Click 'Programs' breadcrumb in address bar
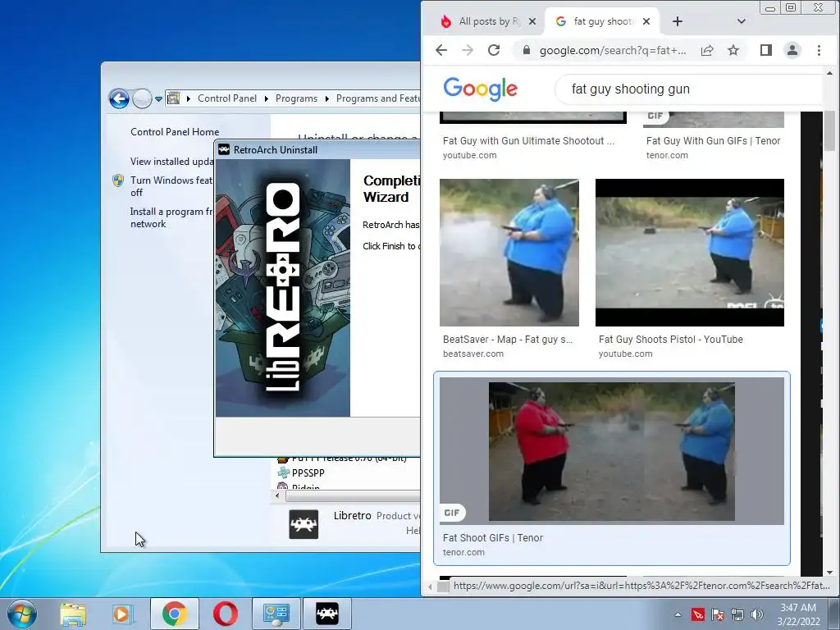Viewport: 840px width, 630px height. pyautogui.click(x=296, y=98)
